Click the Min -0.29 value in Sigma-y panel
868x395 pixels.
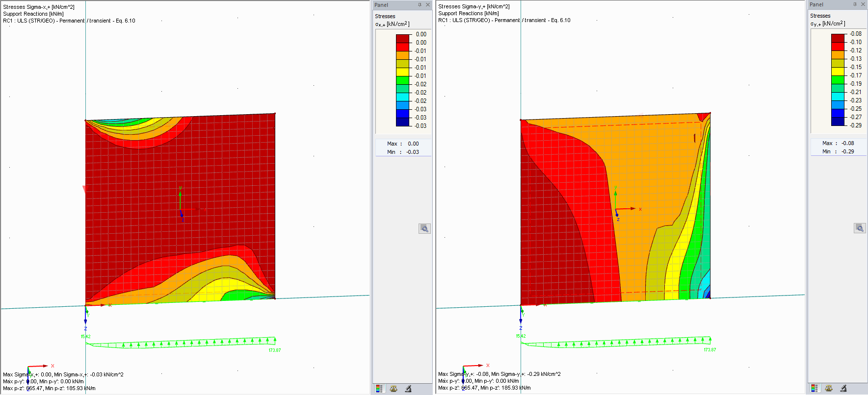[x=848, y=151]
